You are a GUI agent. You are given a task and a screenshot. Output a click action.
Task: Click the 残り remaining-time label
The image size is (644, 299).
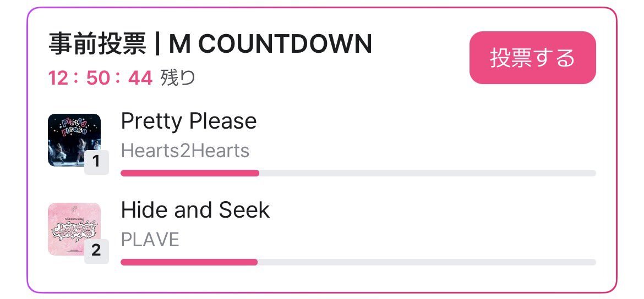(178, 79)
